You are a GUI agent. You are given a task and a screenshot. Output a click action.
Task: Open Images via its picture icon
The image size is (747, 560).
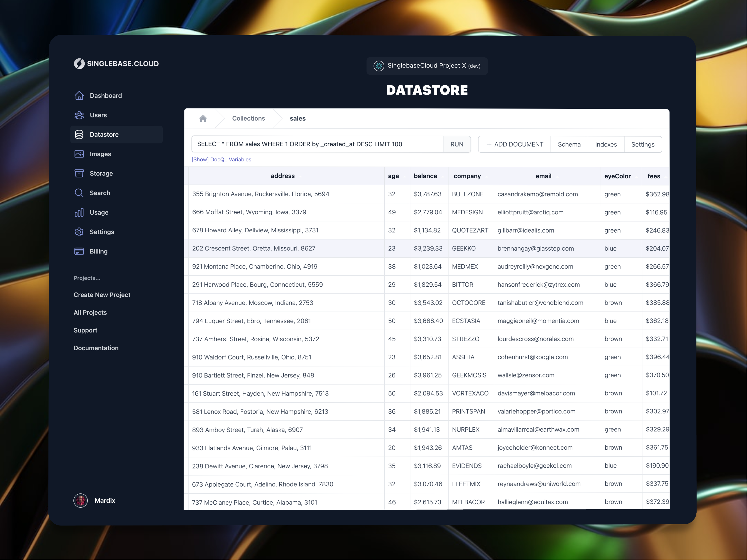[79, 154]
